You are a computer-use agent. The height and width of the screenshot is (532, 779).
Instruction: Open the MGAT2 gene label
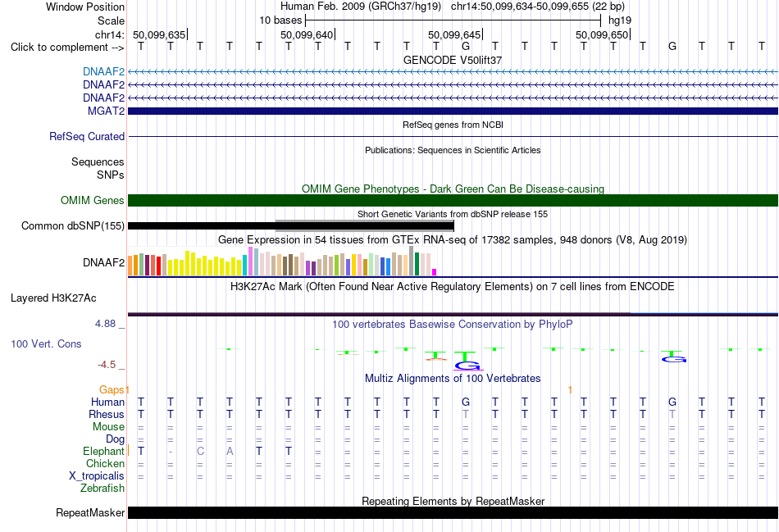pyautogui.click(x=106, y=111)
